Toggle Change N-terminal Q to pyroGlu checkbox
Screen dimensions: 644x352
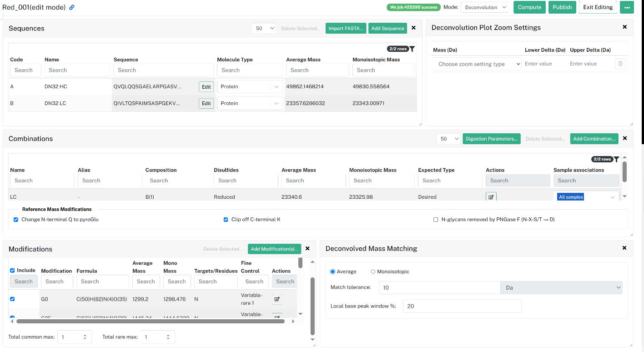[16, 219]
